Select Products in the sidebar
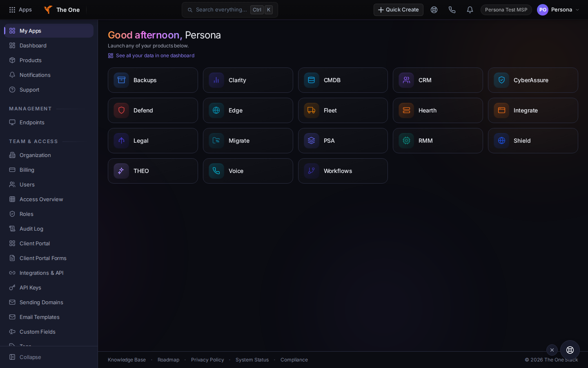This screenshot has height=368, width=588. coord(49,60)
